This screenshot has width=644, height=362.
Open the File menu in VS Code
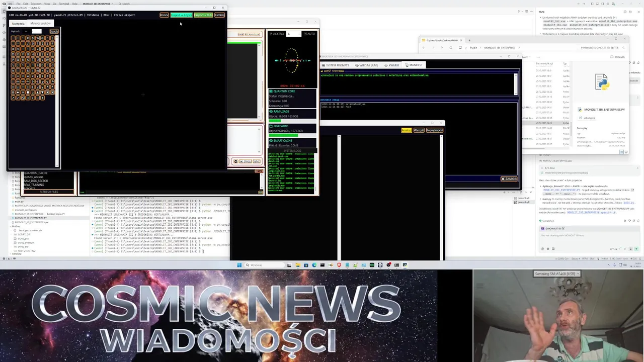point(18,4)
